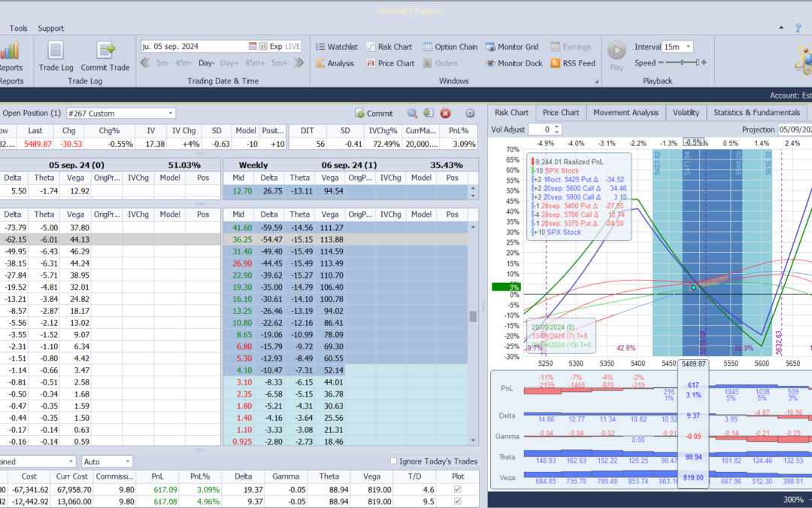Open the Orders window
This screenshot has width=812, height=508.
tap(440, 63)
